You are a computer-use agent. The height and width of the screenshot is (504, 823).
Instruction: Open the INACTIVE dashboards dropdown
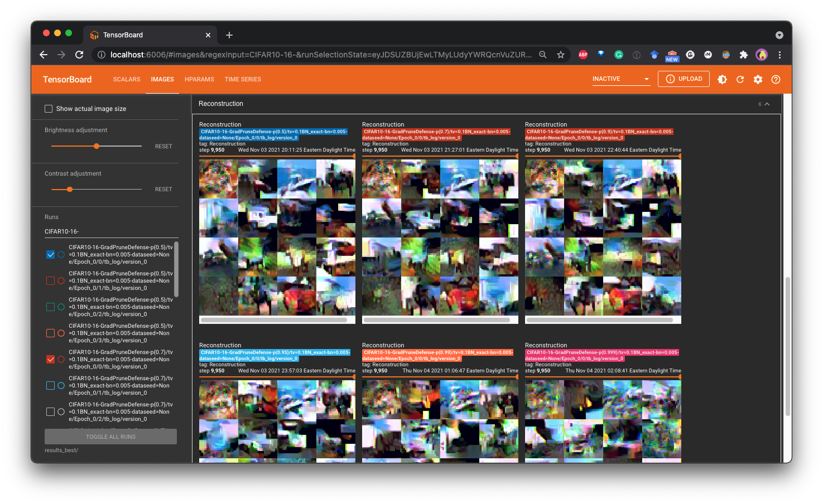tap(621, 79)
